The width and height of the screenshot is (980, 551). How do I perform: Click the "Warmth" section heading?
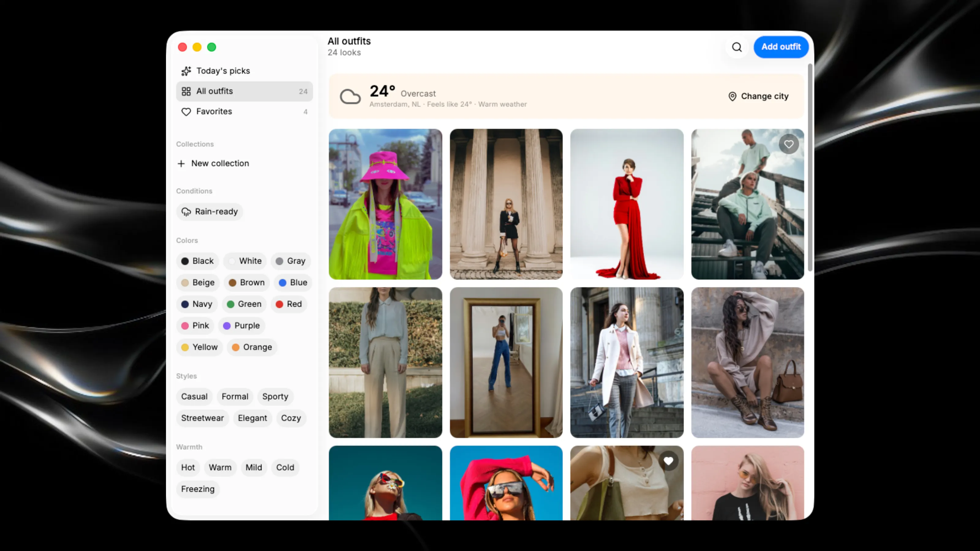189,447
